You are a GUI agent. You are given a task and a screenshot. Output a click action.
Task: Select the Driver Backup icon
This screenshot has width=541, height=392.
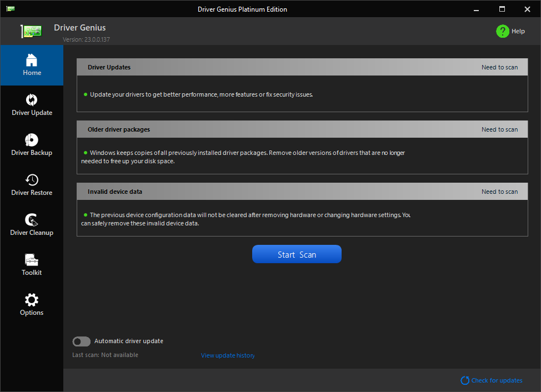(32, 139)
